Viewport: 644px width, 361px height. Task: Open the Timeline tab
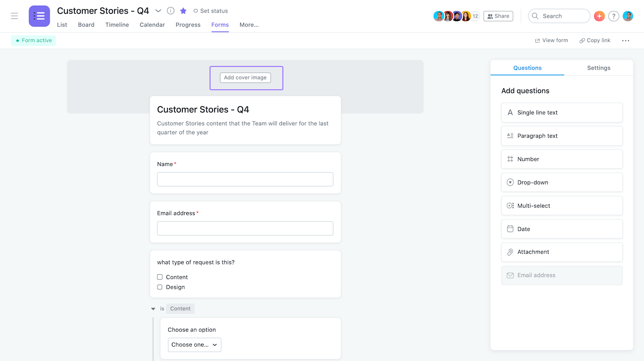[117, 25]
